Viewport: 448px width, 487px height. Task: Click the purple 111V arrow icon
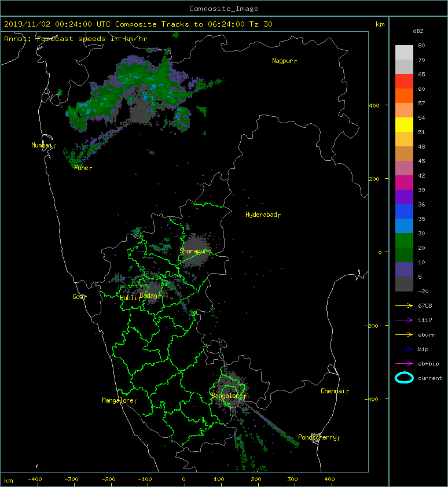tap(404, 320)
